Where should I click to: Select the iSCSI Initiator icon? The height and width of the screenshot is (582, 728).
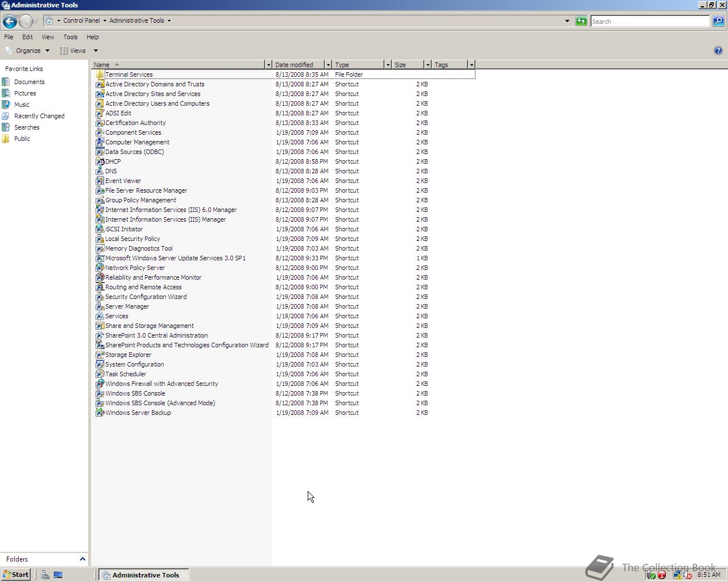(x=100, y=229)
